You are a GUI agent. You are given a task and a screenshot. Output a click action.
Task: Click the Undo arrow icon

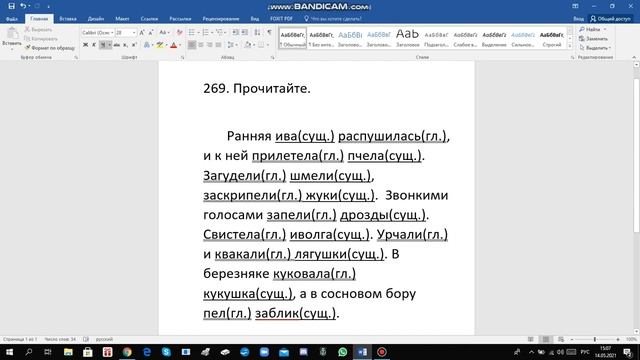click(x=23, y=6)
